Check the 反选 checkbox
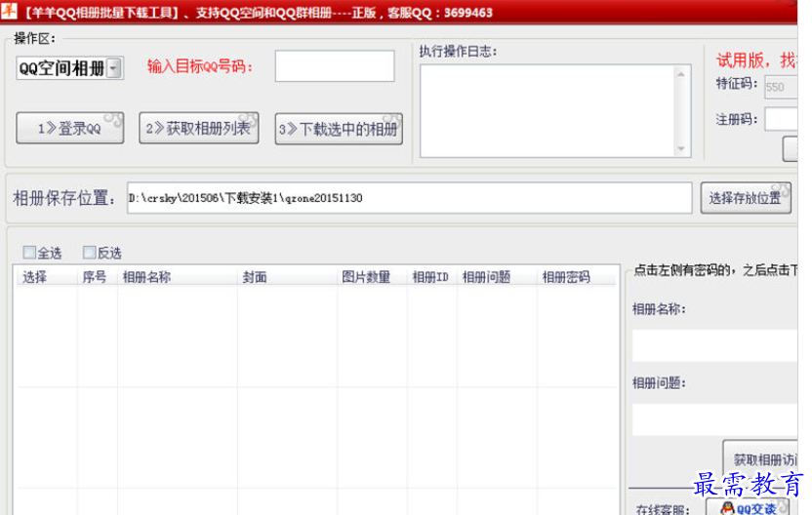Screen dimensions: 812x515 pyautogui.click(x=90, y=253)
